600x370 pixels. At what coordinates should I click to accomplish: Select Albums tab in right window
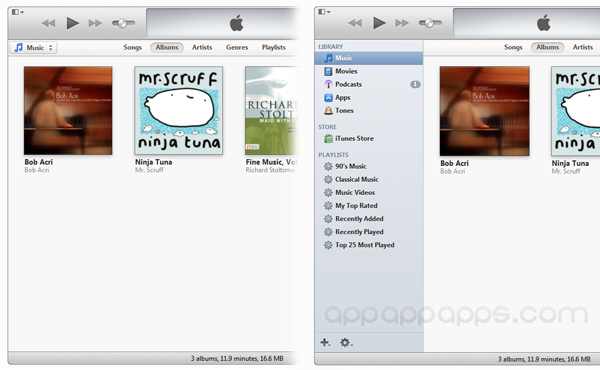click(x=548, y=47)
